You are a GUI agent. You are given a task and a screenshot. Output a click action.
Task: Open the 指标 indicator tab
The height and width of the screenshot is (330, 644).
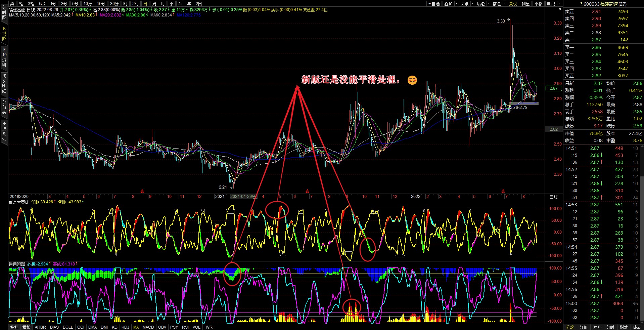[x=14, y=327]
